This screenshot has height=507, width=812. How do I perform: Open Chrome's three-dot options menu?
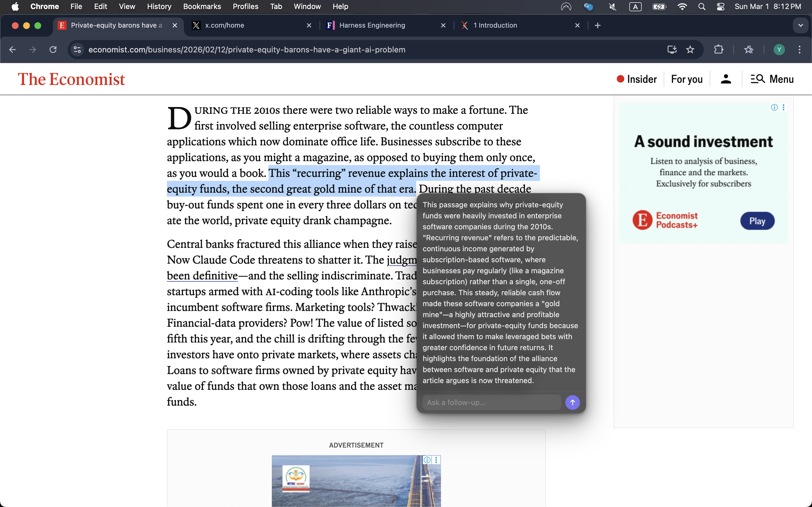click(800, 50)
